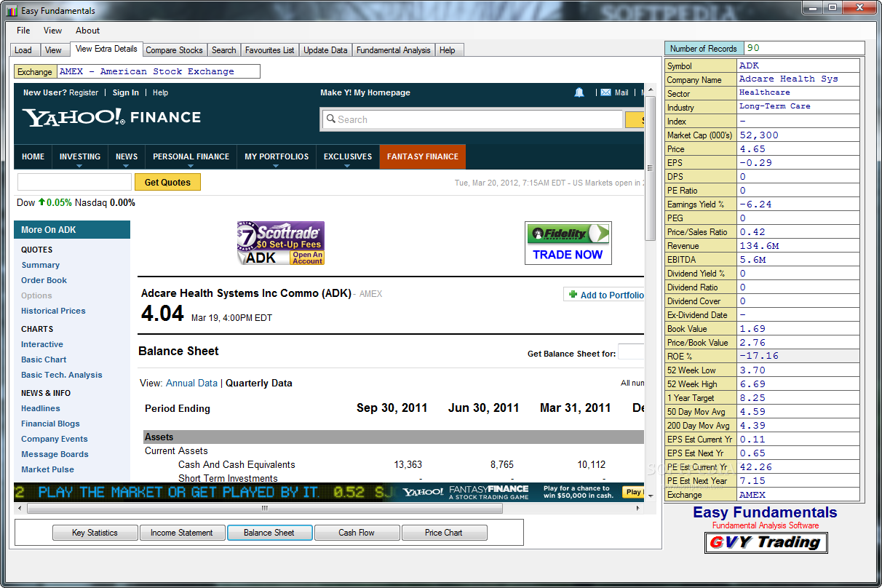
Task: Open the Order Book link
Action: pos(44,280)
